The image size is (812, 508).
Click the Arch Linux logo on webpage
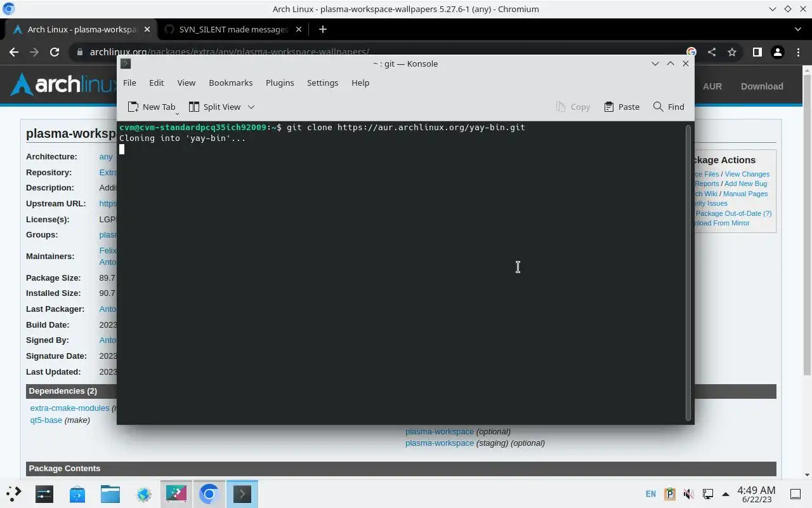(63, 85)
